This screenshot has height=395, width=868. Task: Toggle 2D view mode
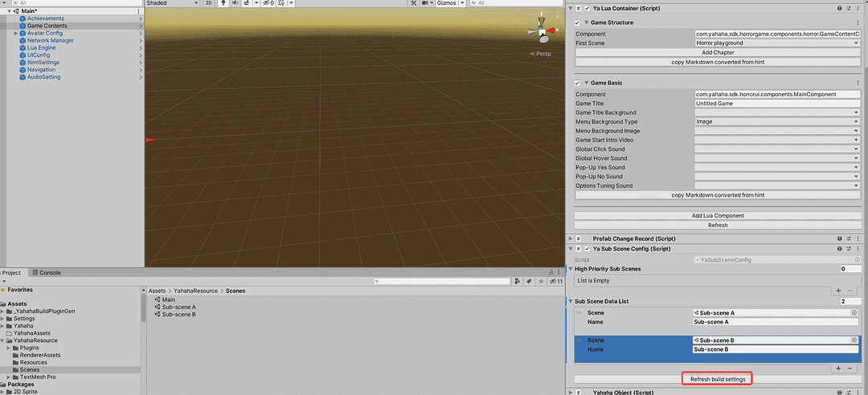click(x=209, y=3)
